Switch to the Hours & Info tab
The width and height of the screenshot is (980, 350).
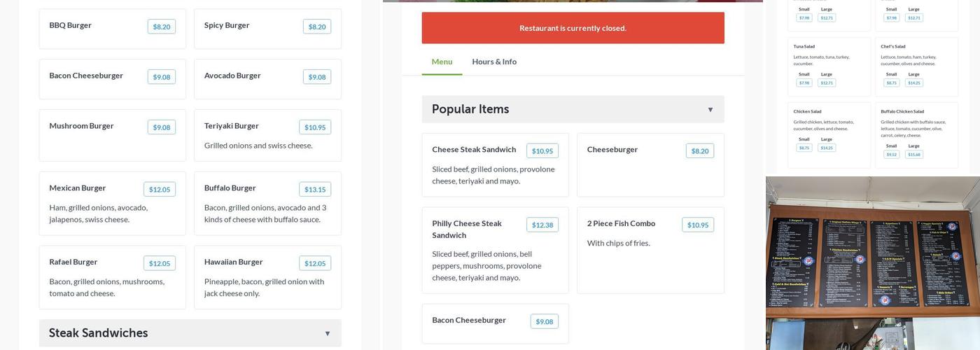[494, 62]
